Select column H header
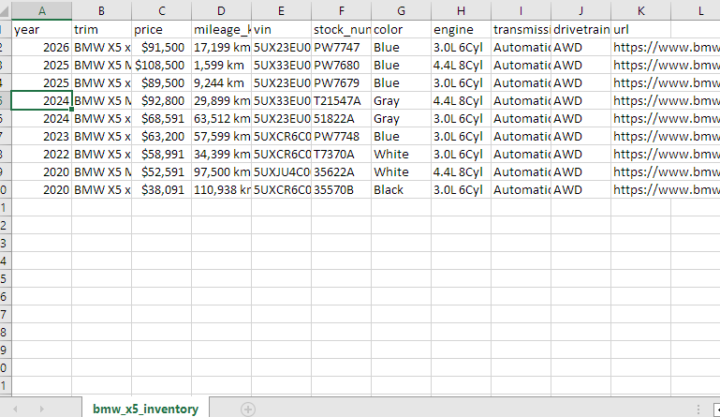The height and width of the screenshot is (417, 720). [461, 11]
